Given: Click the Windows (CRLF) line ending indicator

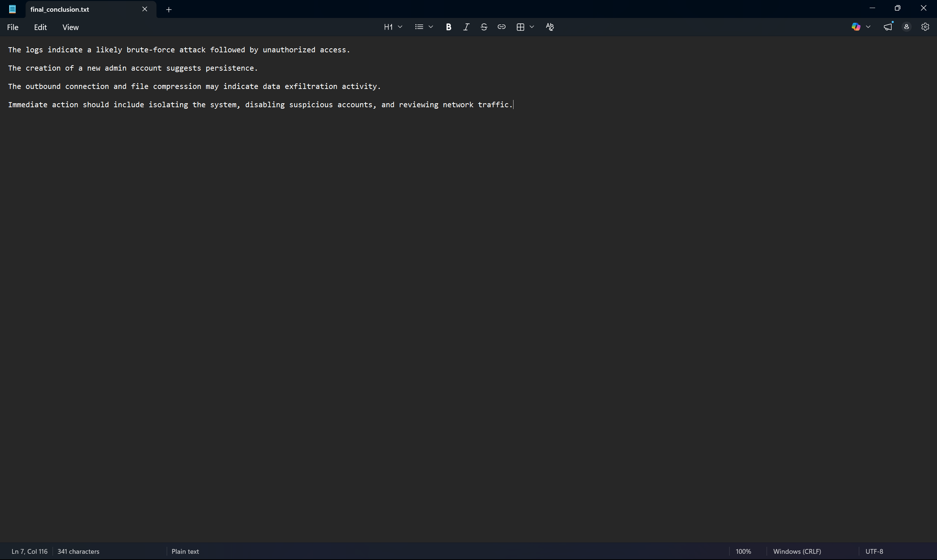Looking at the screenshot, I should click(797, 551).
